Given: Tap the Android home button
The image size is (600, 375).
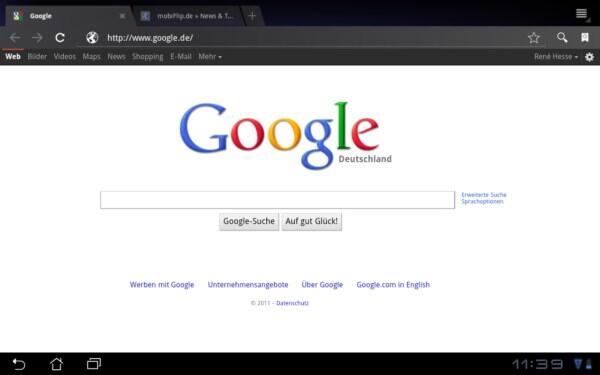Looking at the screenshot, I should (56, 364).
